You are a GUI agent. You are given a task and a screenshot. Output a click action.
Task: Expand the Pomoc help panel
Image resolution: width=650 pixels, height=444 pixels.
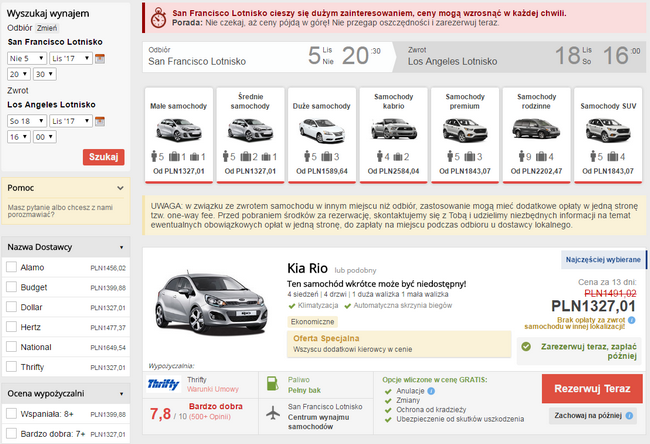[119, 187]
